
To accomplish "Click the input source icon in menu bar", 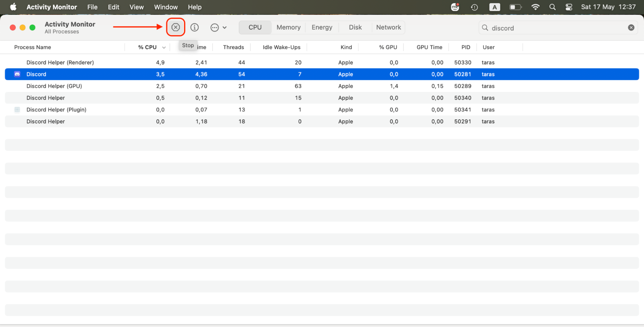I will point(495,7).
